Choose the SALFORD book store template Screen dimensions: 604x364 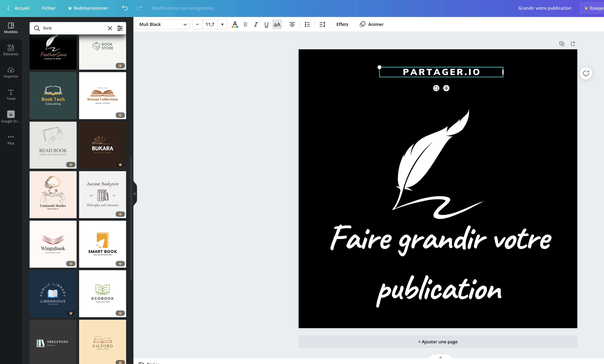pyautogui.click(x=103, y=342)
